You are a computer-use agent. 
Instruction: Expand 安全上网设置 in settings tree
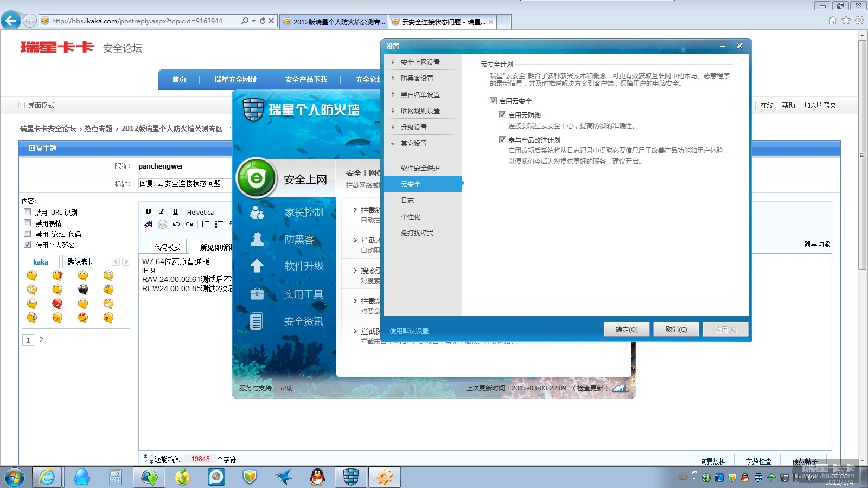pyautogui.click(x=393, y=62)
